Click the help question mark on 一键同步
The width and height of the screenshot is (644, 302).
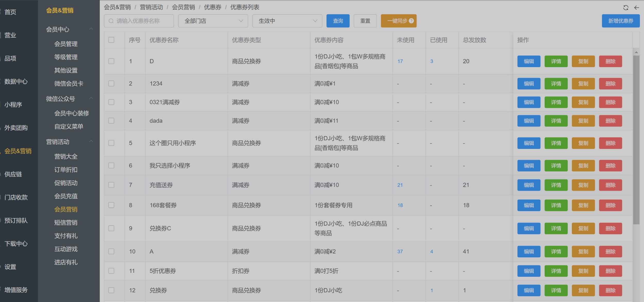coord(411,21)
